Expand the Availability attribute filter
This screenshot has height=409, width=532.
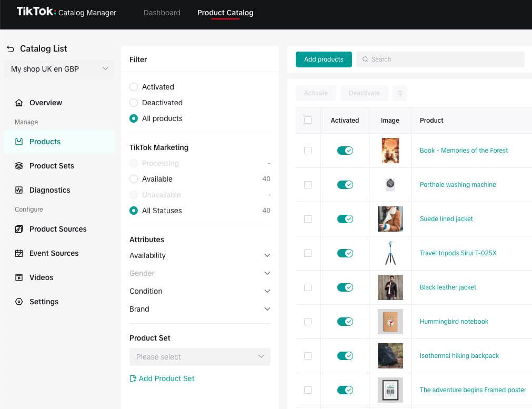click(267, 255)
